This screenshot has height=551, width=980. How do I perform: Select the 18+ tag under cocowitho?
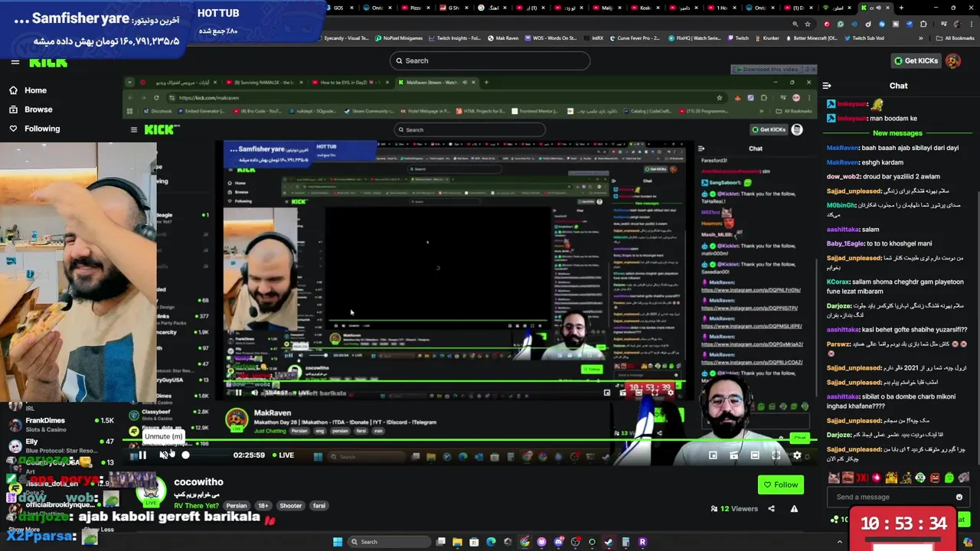tap(263, 506)
